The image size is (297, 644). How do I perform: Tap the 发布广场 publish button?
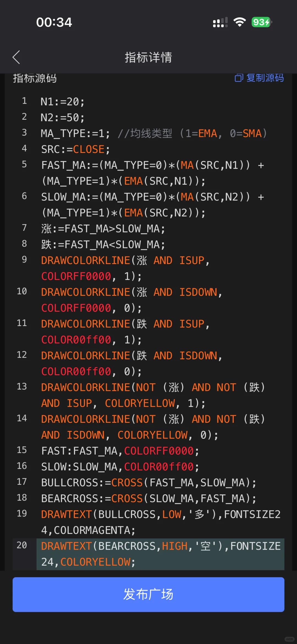[x=148, y=594]
